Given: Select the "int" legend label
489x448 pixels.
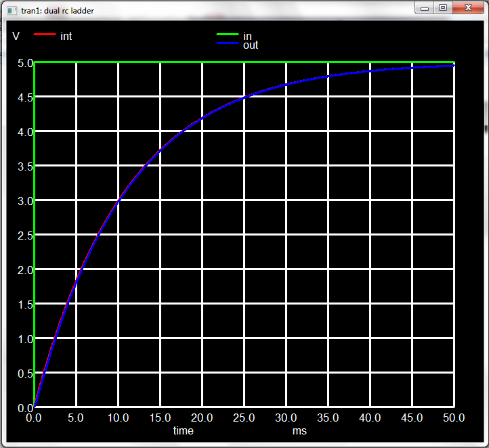Looking at the screenshot, I should click(66, 36).
